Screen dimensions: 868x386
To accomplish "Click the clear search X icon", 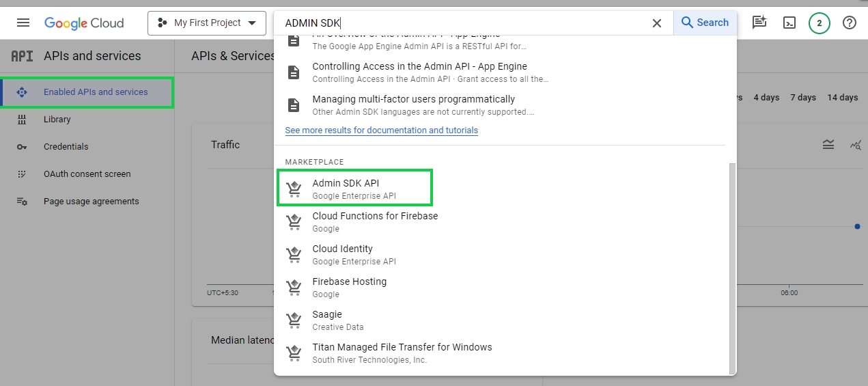I will [656, 23].
